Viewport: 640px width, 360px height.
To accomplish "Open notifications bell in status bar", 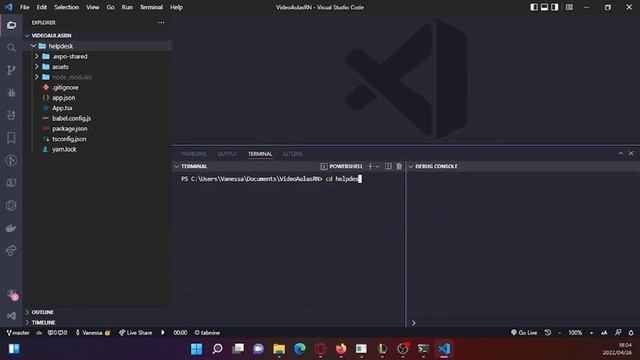I will tap(631, 333).
